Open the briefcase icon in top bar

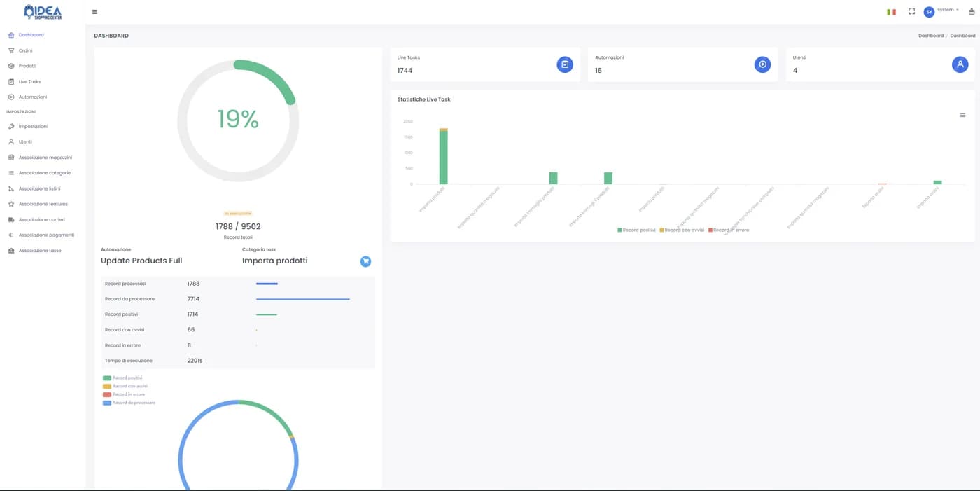pos(971,12)
